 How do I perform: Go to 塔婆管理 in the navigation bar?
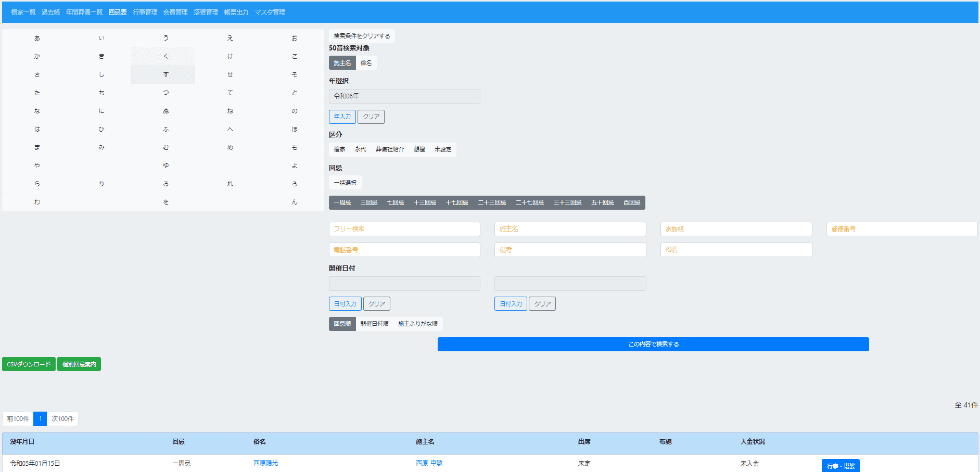pos(206,12)
